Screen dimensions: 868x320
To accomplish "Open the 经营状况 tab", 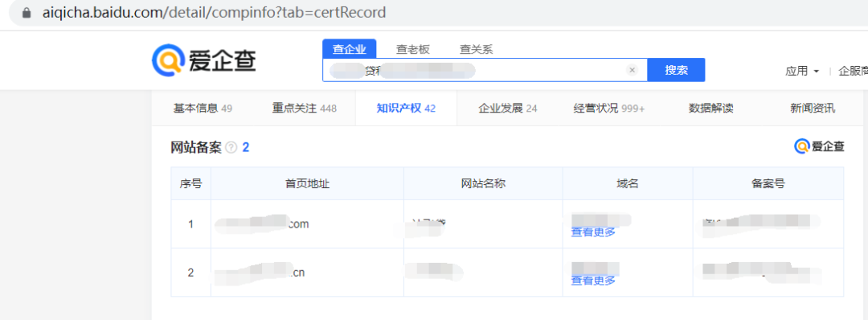I will point(609,108).
